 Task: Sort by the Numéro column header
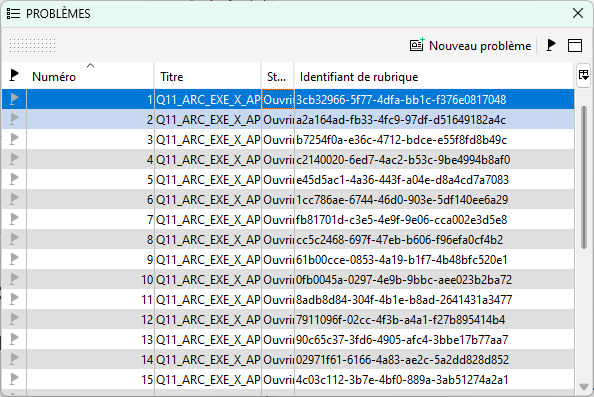pos(90,76)
